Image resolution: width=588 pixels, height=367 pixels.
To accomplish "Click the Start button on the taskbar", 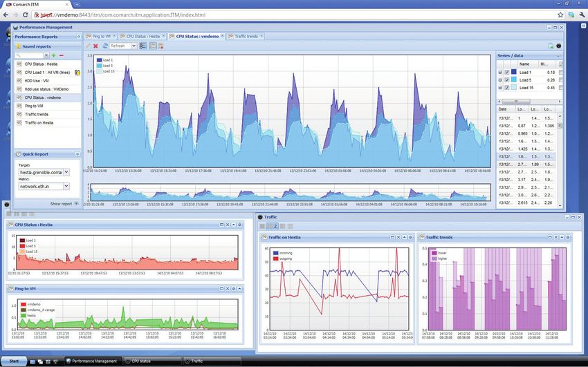I will [x=14, y=361].
